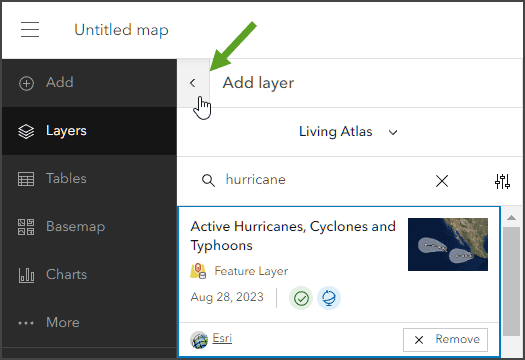The height and width of the screenshot is (360, 525).
Task: Click the More ellipsis icon
Action: 26,323
